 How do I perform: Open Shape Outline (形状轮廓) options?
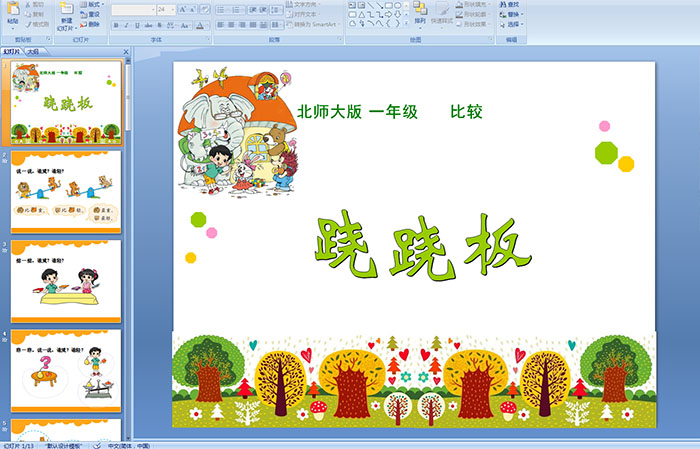(474, 14)
